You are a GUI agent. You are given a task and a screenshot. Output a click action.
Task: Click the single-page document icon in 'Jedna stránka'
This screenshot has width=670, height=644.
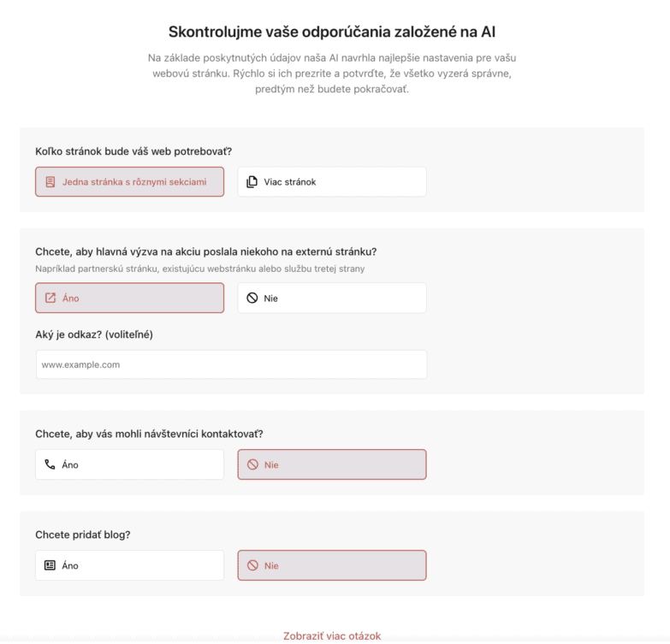[x=50, y=182]
